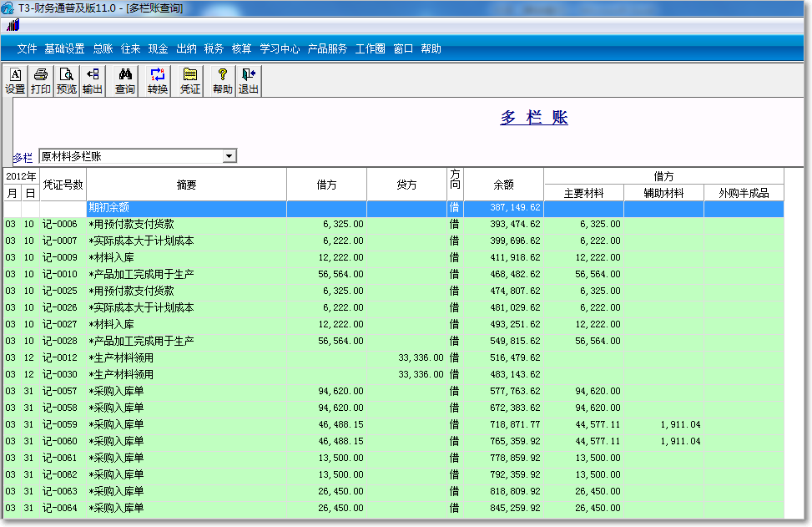Click the application logo icon below the title bar
Viewport: 812px width, 527px height.
pyautogui.click(x=12, y=26)
